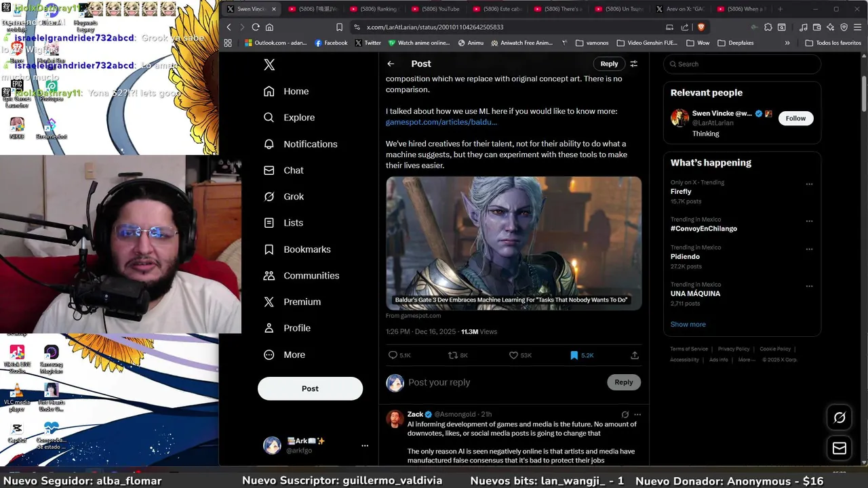This screenshot has width=868, height=488.
Task: Select VLC media player desktop icon
Action: (x=17, y=398)
